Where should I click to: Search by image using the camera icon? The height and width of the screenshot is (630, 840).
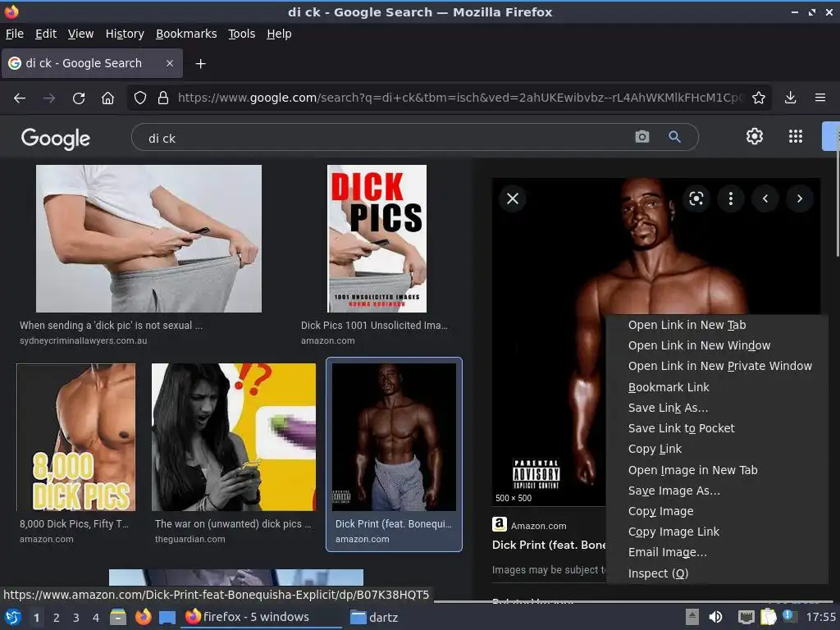(641, 137)
